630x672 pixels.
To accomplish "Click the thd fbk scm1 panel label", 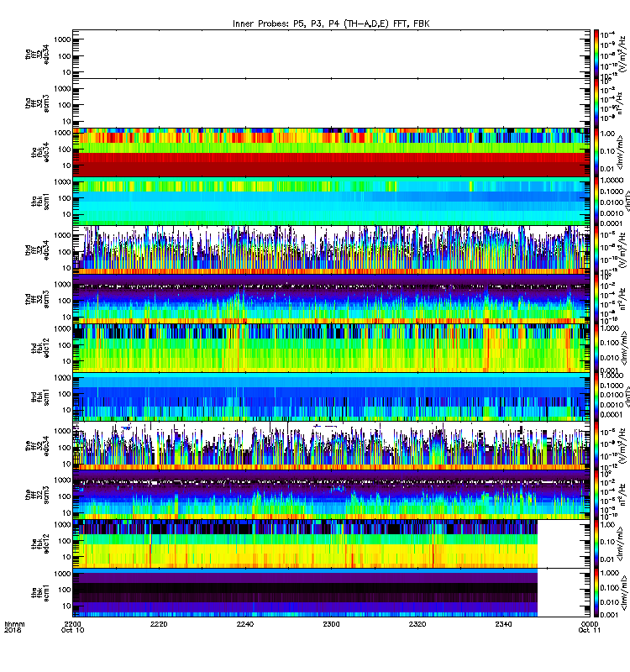I will point(40,397).
